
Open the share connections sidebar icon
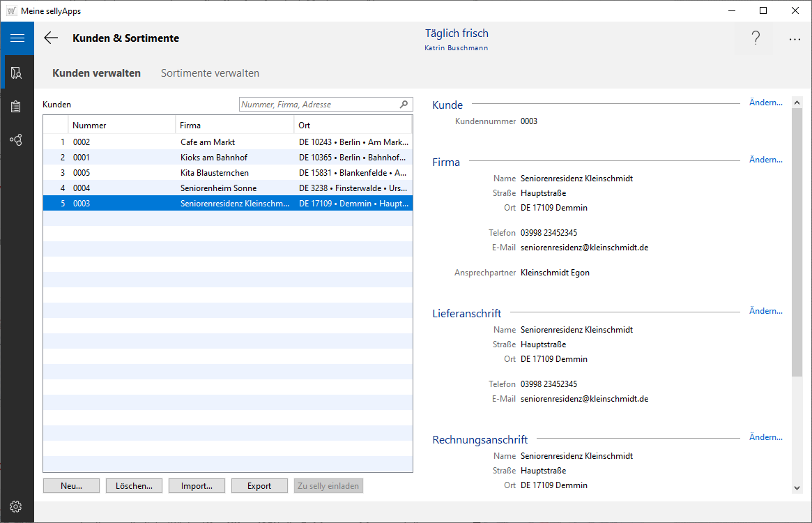[17, 140]
